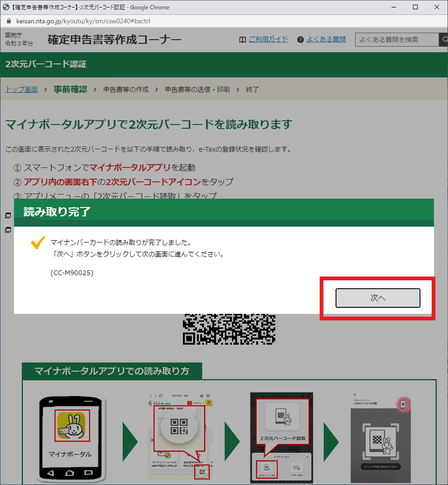Image resolution: width=448 pixels, height=485 pixels.
Task: Go to トップ画面 breadcrumb link
Action: [x=21, y=90]
